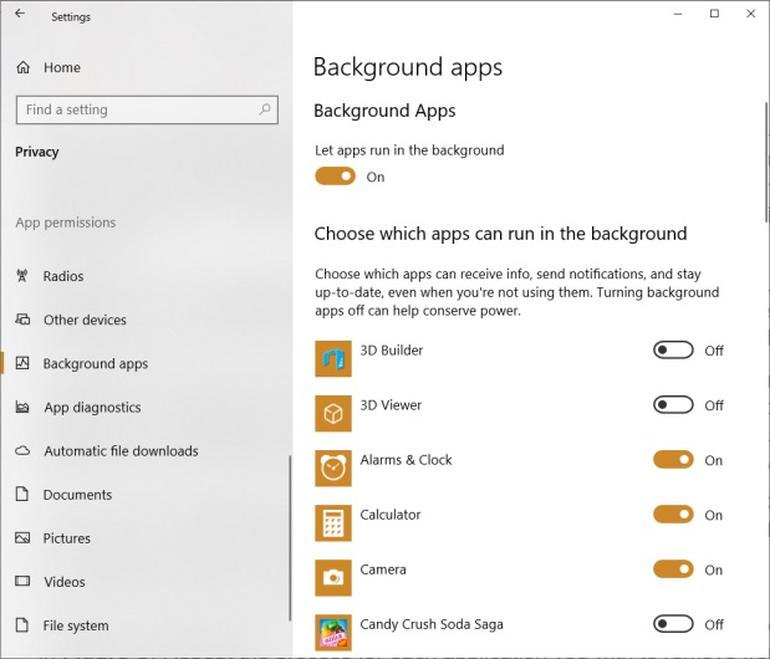Click the Radios antenna icon
Viewport: 770px width, 659px height.
point(22,276)
